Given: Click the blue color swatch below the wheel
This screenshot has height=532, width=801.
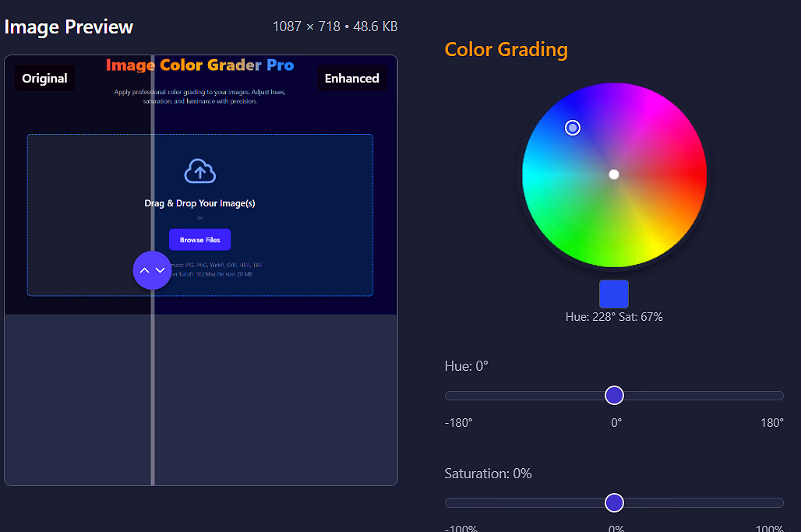Looking at the screenshot, I should click(614, 294).
